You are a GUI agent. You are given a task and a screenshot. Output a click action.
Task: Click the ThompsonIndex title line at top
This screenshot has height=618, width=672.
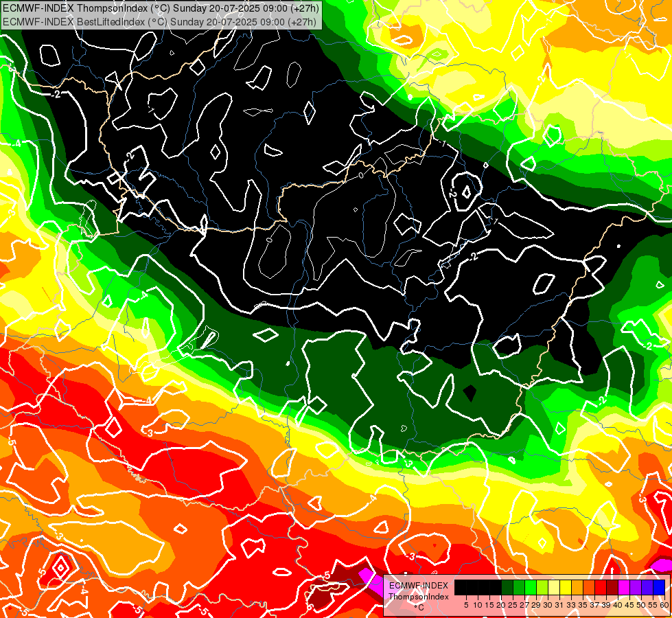pyautogui.click(x=161, y=8)
